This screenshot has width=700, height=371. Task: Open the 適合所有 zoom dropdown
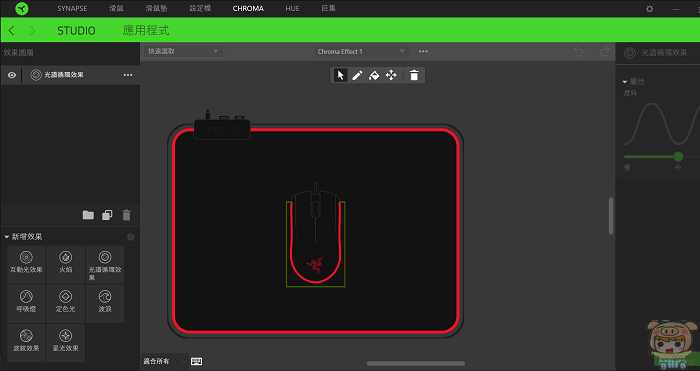pos(165,361)
